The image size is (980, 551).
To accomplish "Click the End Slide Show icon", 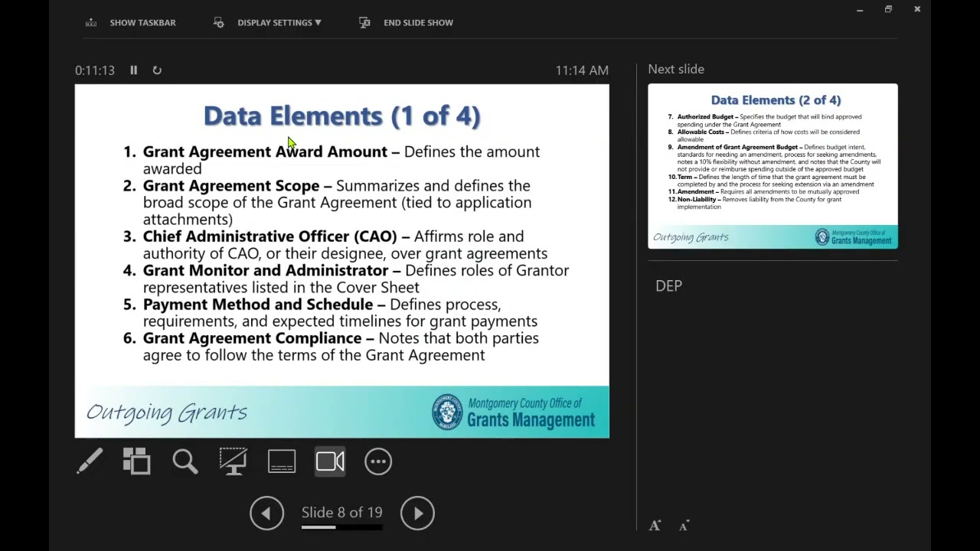I will click(364, 23).
